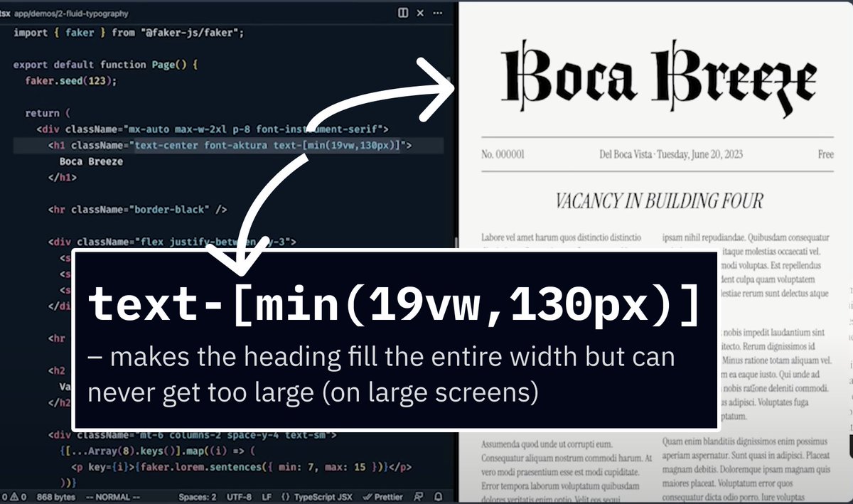This screenshot has width=853, height=504.
Task: Change line endings via LF
Action: (266, 497)
